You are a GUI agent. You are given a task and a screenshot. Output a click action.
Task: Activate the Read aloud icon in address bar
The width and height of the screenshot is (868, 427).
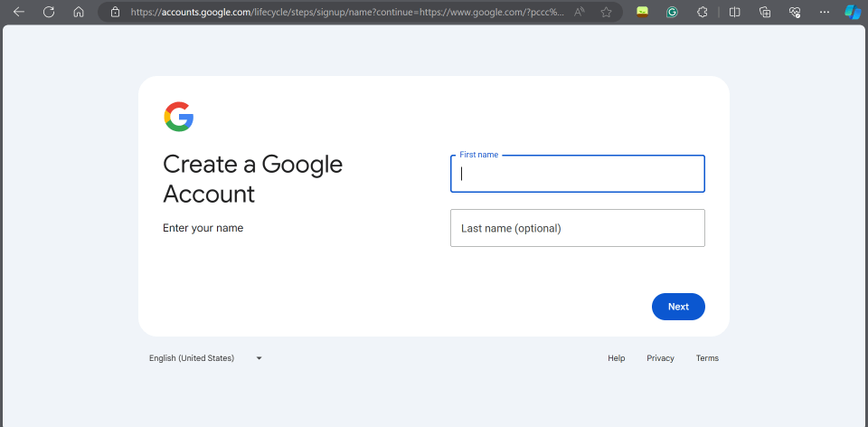pos(580,12)
